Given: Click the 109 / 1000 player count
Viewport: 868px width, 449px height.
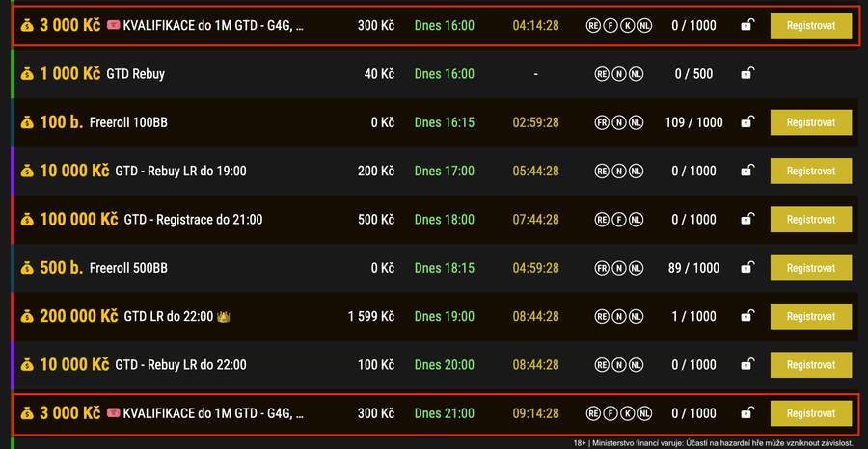Looking at the screenshot, I should [692, 122].
